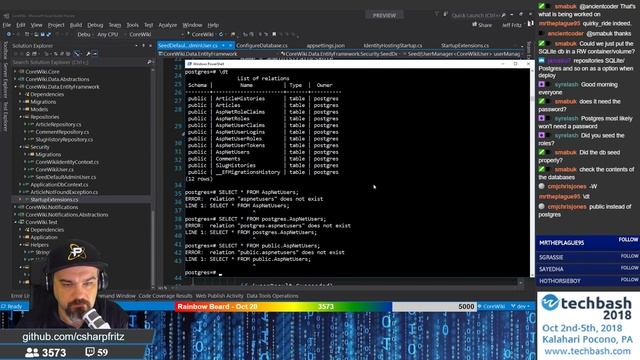This screenshot has height=360, width=640.
Task: Click the Quick Launch search box
Action: pos(476,16)
